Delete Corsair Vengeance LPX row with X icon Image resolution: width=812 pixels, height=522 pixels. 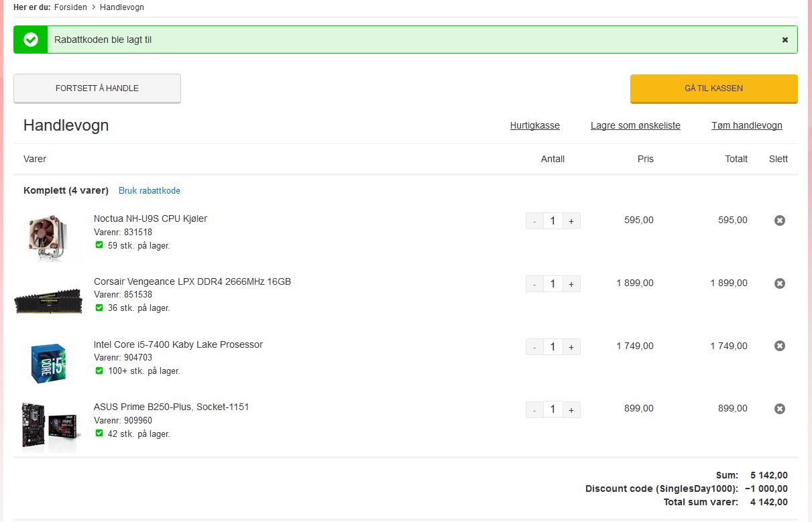(x=780, y=283)
